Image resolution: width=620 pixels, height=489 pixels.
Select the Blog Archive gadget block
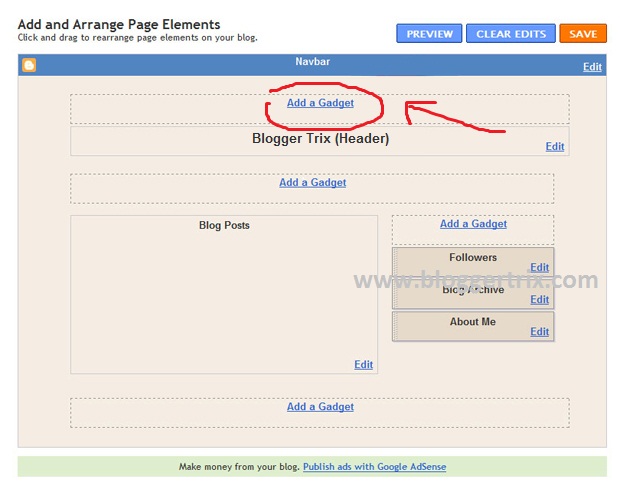point(473,294)
